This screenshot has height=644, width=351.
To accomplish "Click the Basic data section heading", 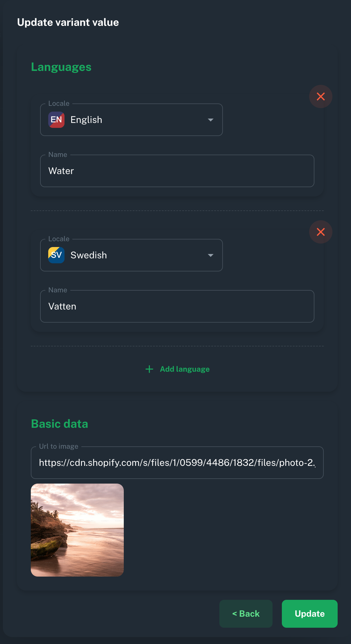I will (x=60, y=424).
